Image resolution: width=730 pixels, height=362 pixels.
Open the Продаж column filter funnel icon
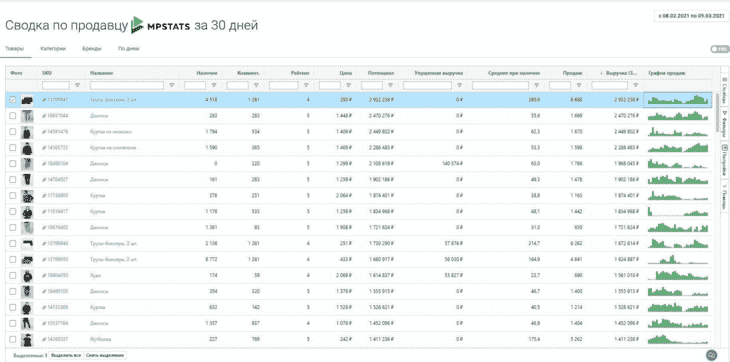[579, 86]
